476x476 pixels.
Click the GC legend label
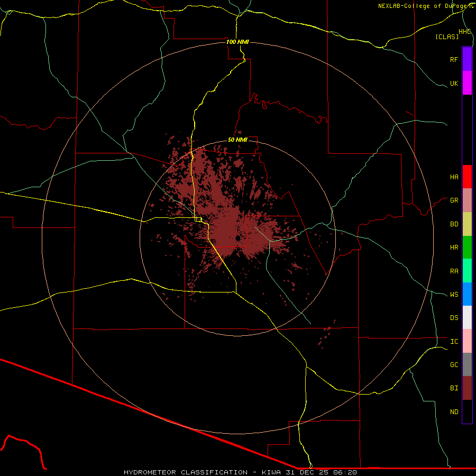point(454,365)
